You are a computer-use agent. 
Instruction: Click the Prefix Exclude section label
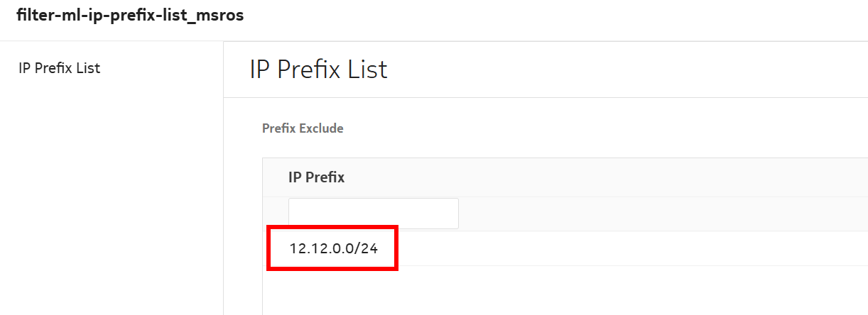pos(303,128)
